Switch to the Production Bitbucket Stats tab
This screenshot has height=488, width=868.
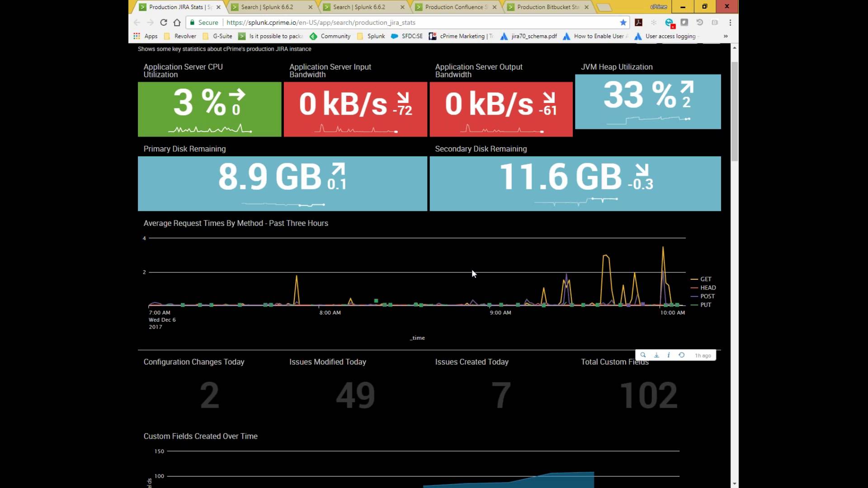547,7
